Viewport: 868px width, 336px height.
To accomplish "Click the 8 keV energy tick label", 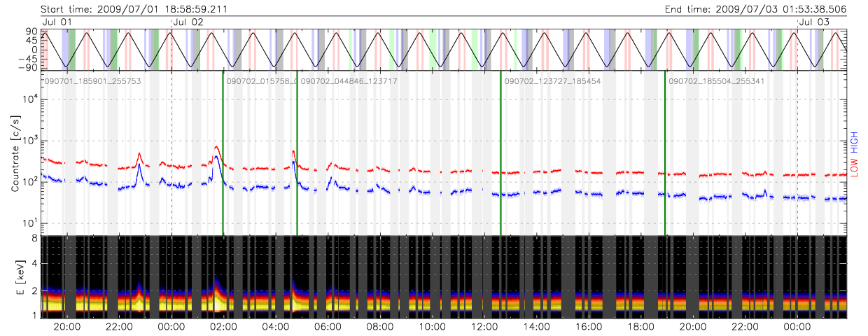I will [x=33, y=239].
